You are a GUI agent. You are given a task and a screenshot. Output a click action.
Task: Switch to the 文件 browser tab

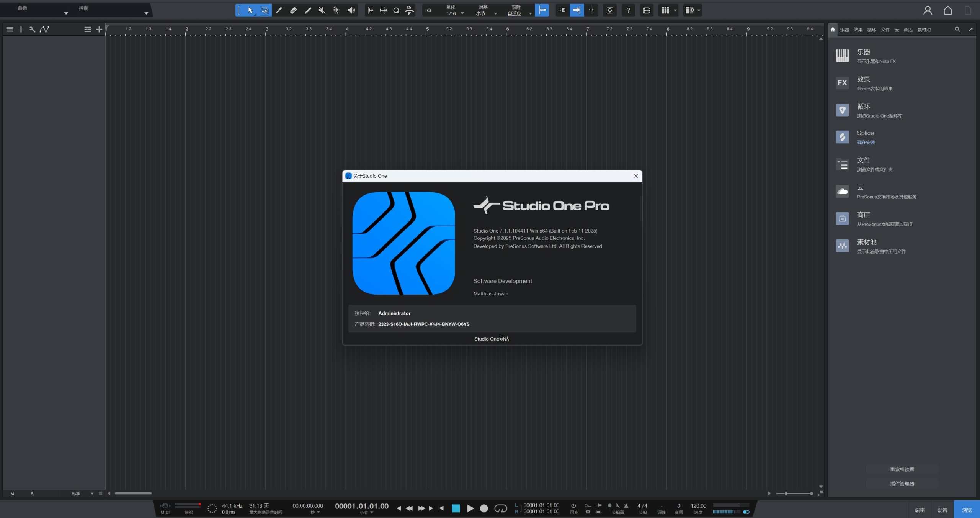885,30
